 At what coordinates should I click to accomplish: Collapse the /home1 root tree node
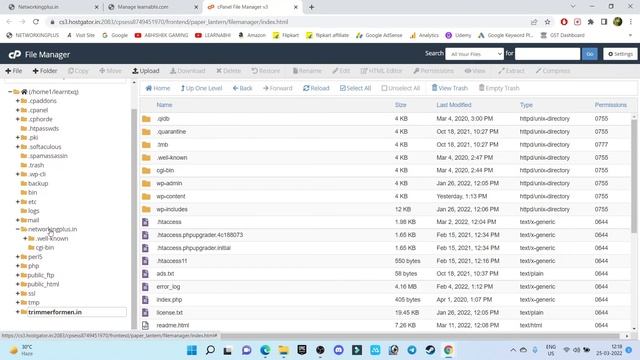pyautogui.click(x=10, y=92)
